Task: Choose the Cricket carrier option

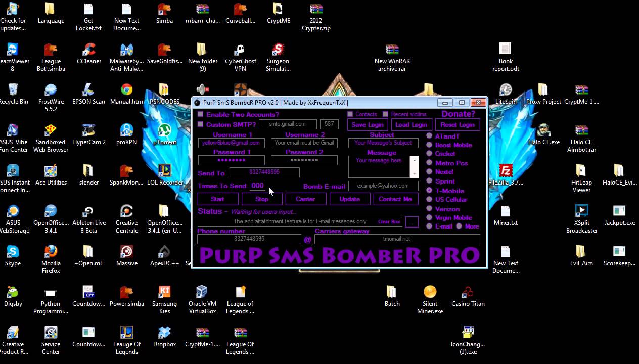Action: (429, 153)
